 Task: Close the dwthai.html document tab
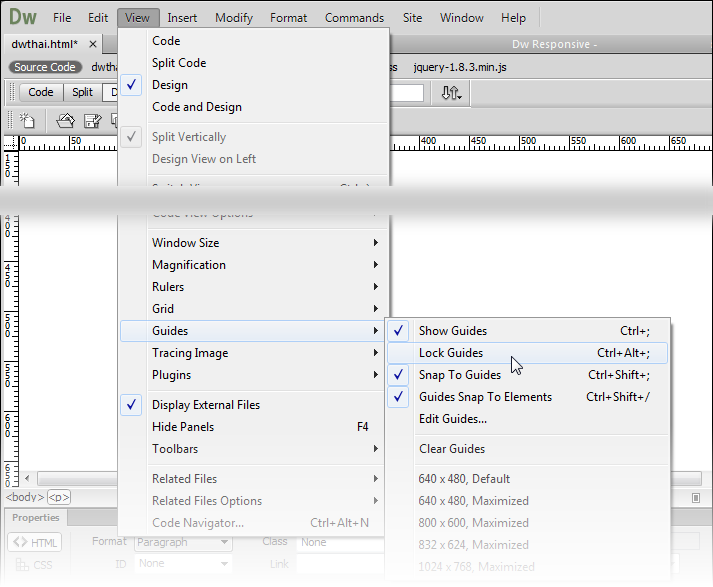click(x=93, y=44)
